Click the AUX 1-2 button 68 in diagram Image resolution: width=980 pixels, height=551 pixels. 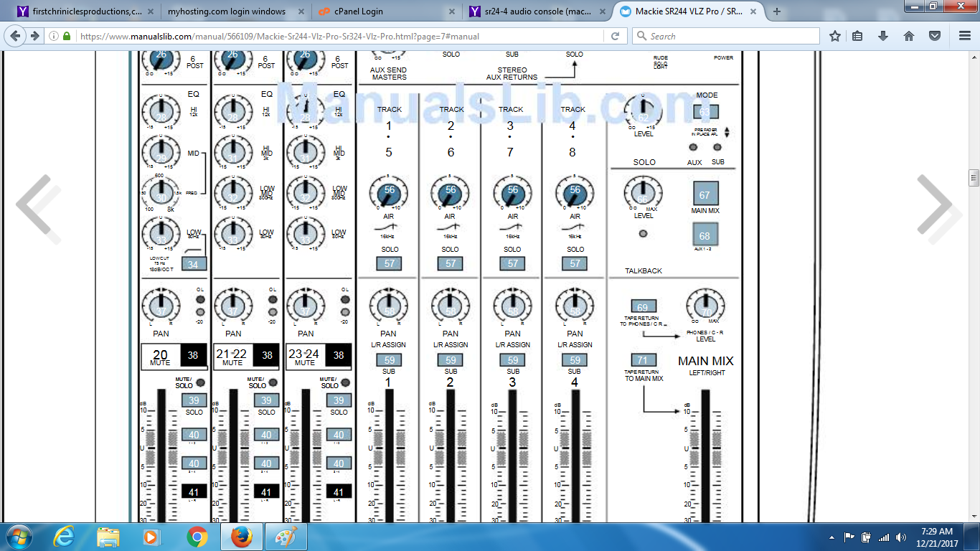pyautogui.click(x=705, y=235)
